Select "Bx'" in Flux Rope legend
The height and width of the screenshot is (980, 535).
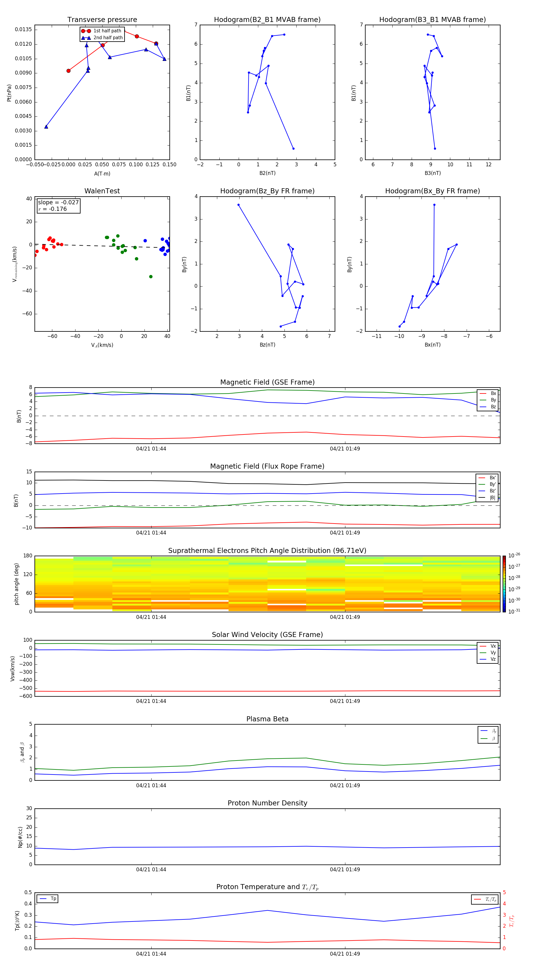pos(487,478)
